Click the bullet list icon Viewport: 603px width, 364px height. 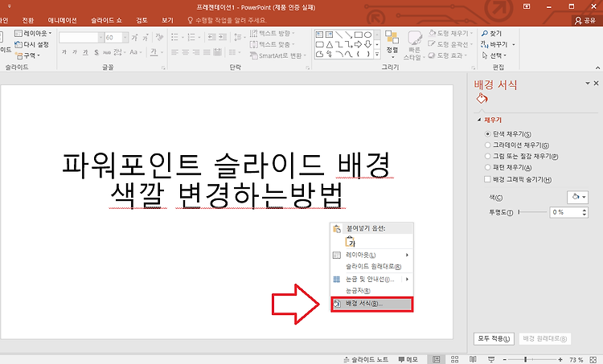(x=176, y=37)
